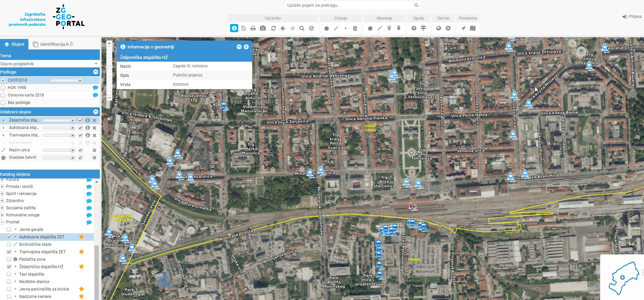Click the print icon in the Općenito toolbar
Image resolution: width=644 pixels, height=300 pixels.
253,28
